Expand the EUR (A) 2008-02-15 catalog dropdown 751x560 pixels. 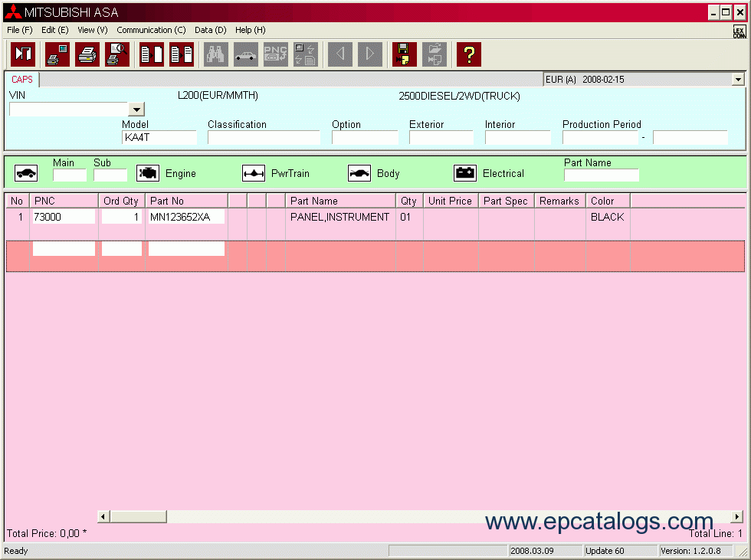[738, 80]
